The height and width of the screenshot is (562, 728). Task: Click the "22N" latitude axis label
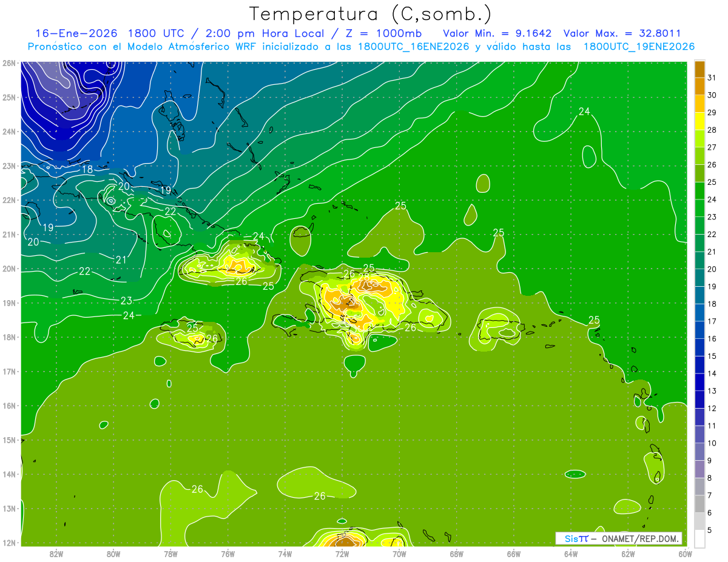pos(9,200)
